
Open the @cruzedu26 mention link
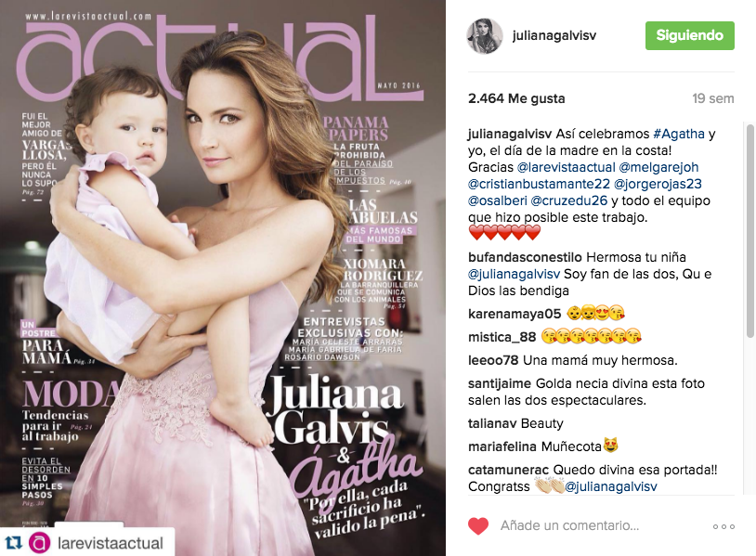point(569,200)
